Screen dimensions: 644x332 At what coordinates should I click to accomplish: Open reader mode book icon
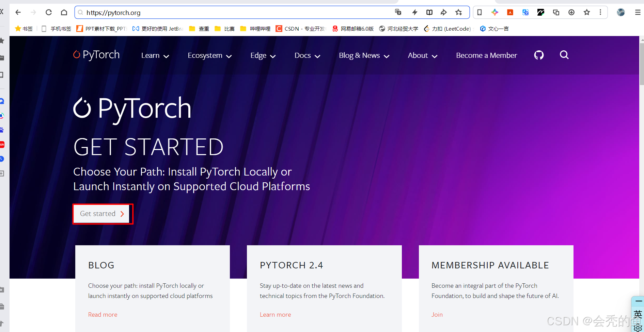coord(429,12)
